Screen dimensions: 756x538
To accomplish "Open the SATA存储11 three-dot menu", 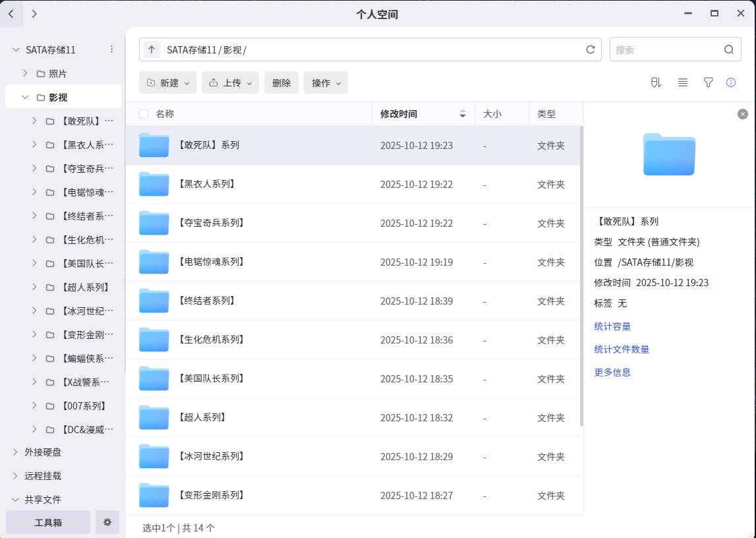I will click(111, 49).
